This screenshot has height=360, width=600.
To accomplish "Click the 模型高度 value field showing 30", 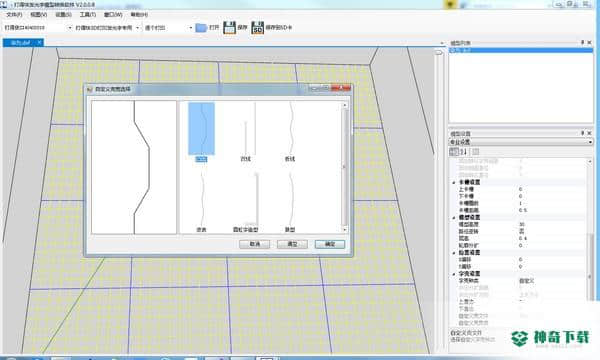I will pos(551,225).
